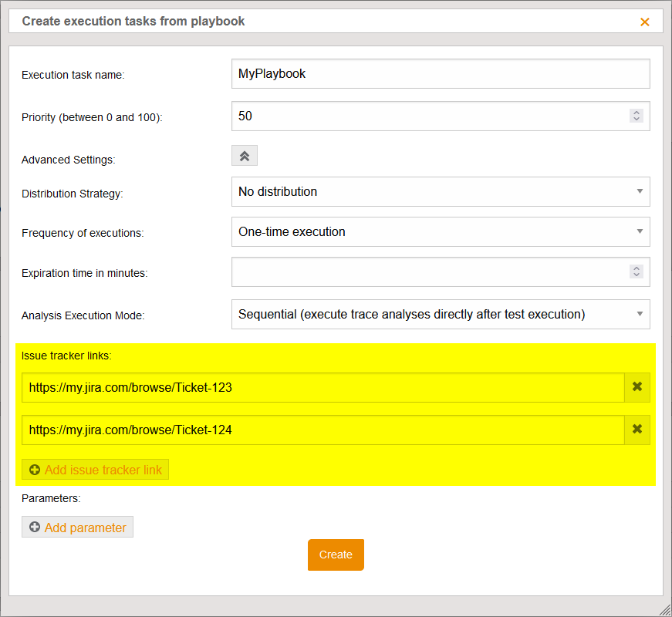Image resolution: width=672 pixels, height=617 pixels.
Task: Remove the Ticket-124 issue tracker link
Action: click(x=637, y=430)
